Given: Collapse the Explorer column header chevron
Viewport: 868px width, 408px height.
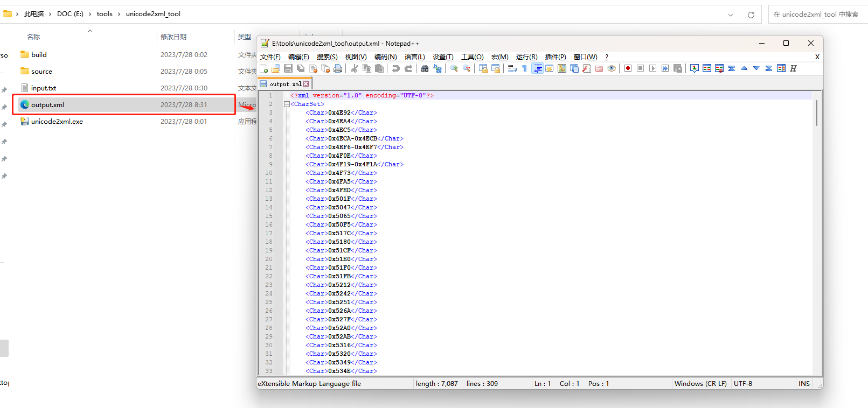Looking at the screenshot, I should tap(90, 31).
